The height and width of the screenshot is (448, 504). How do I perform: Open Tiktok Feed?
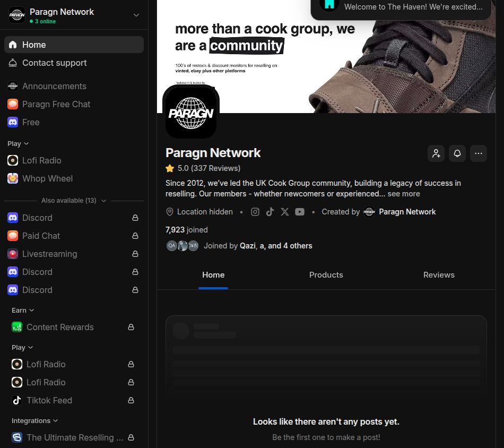click(74, 400)
